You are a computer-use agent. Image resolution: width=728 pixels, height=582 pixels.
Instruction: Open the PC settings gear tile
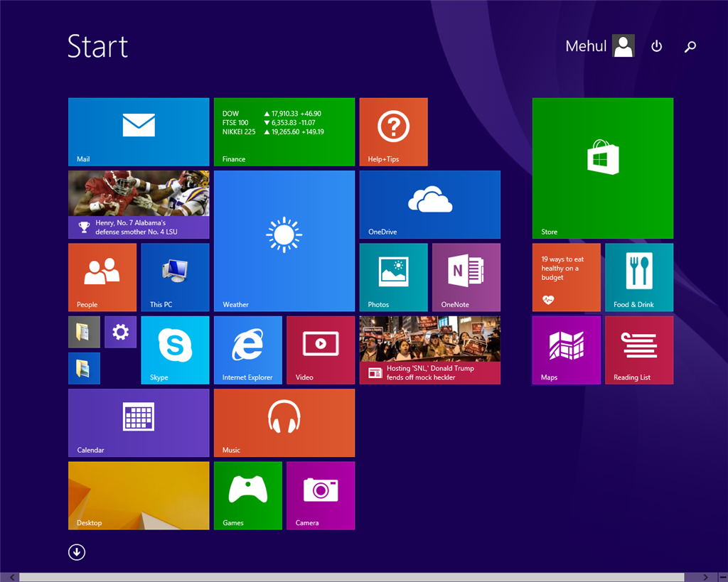click(120, 332)
